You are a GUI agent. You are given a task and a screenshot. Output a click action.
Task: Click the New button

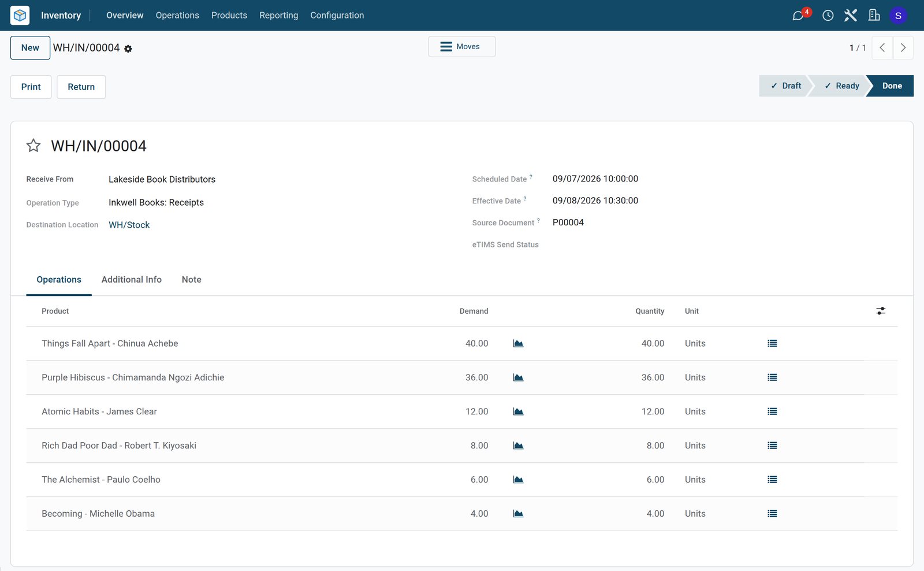(30, 48)
